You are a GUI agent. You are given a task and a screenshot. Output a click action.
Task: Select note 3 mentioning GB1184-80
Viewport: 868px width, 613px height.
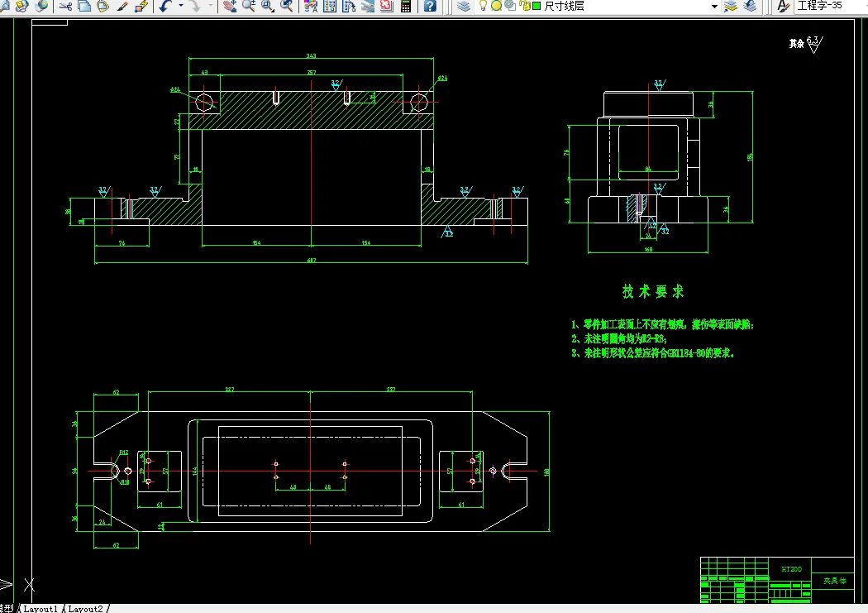coord(653,353)
